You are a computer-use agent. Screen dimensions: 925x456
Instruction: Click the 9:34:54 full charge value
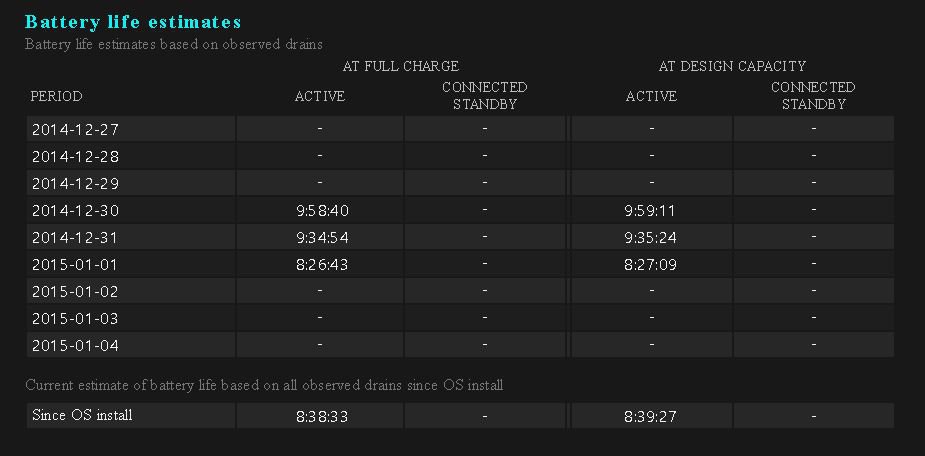click(322, 237)
